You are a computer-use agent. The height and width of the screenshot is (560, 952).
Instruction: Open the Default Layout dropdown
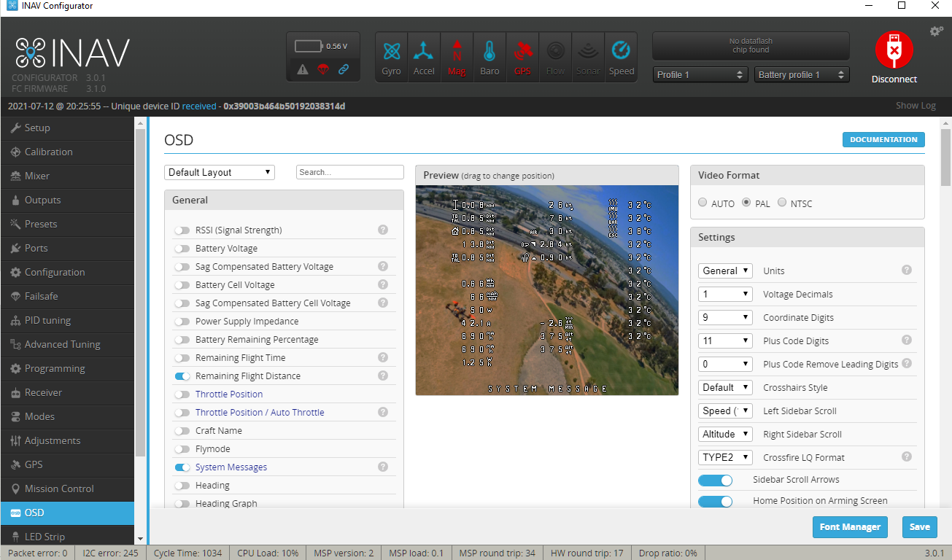[x=219, y=171]
